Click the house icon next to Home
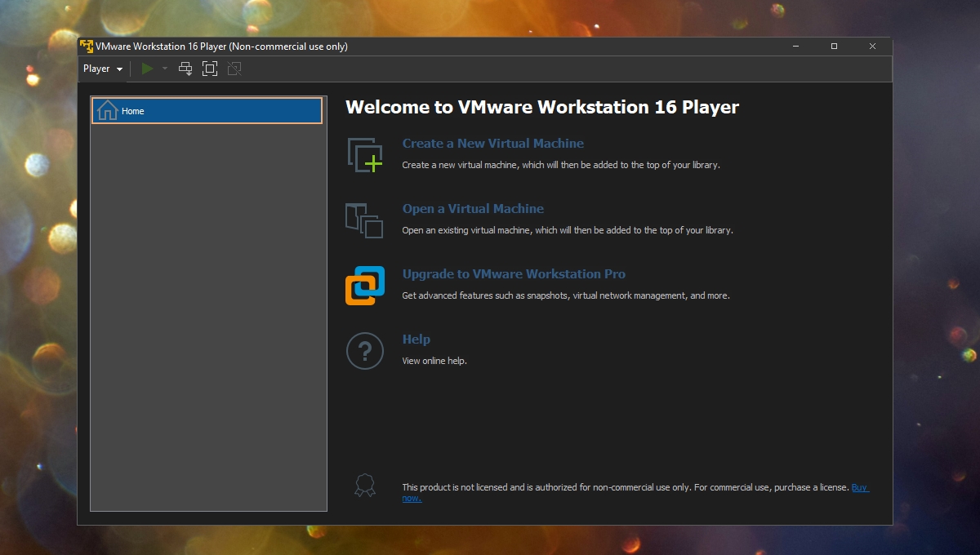The image size is (980, 555). [107, 110]
